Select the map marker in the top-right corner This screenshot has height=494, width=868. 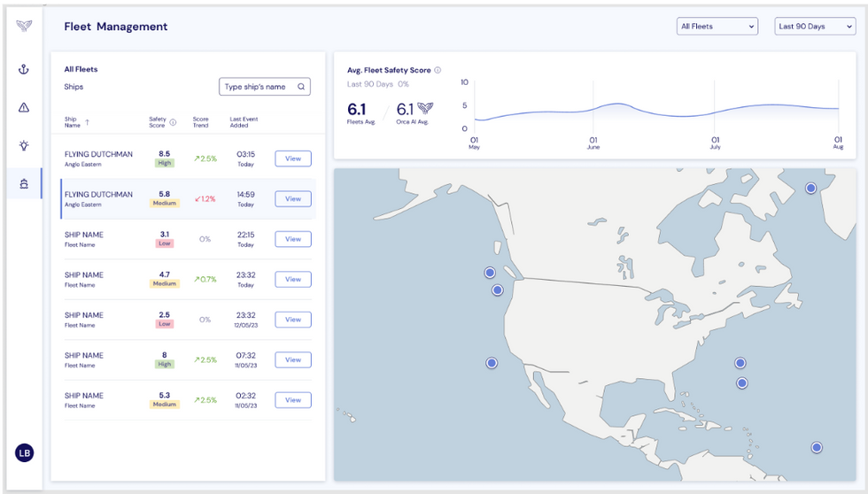click(810, 189)
